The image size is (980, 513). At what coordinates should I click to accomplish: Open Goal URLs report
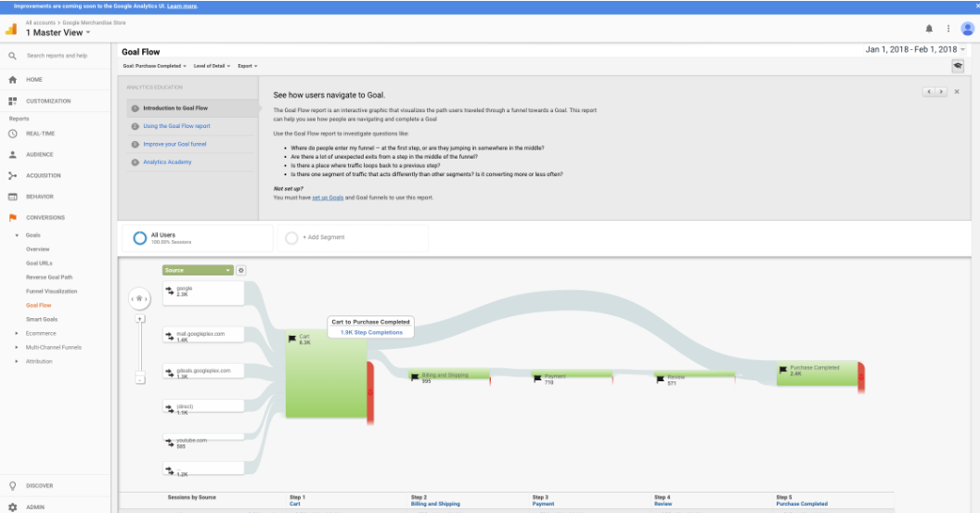coord(39,263)
